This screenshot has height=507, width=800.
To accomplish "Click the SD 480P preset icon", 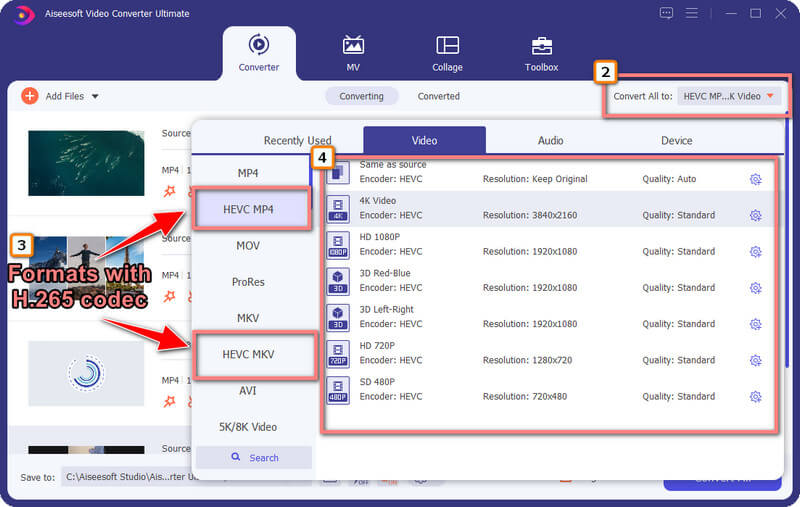I will point(338,390).
